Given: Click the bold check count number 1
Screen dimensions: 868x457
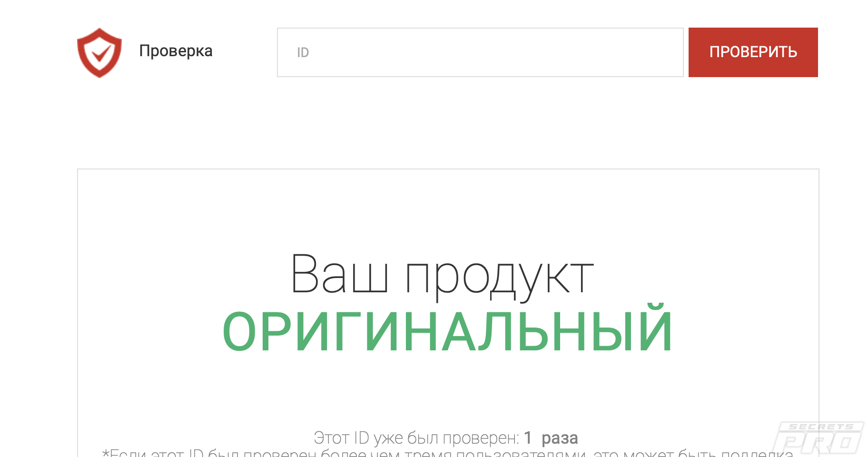Looking at the screenshot, I should coord(528,438).
